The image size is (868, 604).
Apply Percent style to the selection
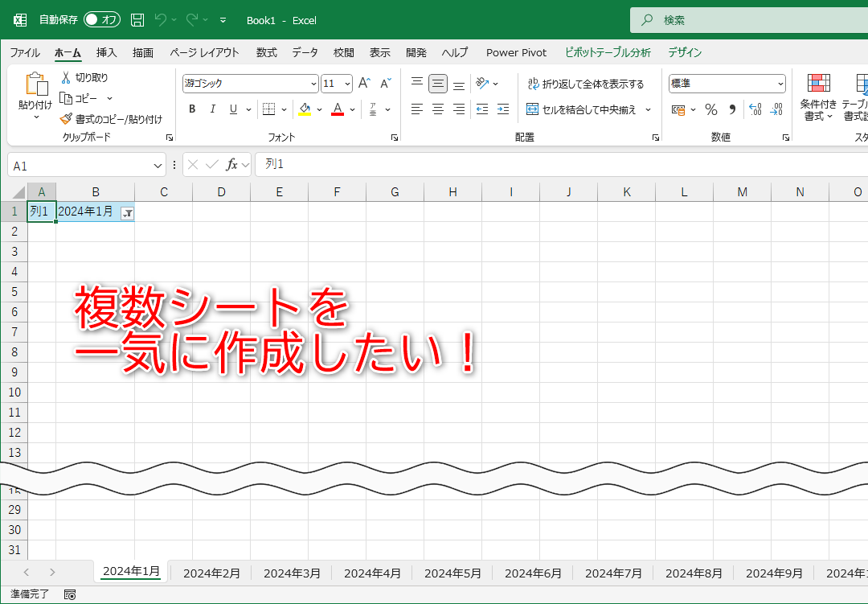[710, 109]
